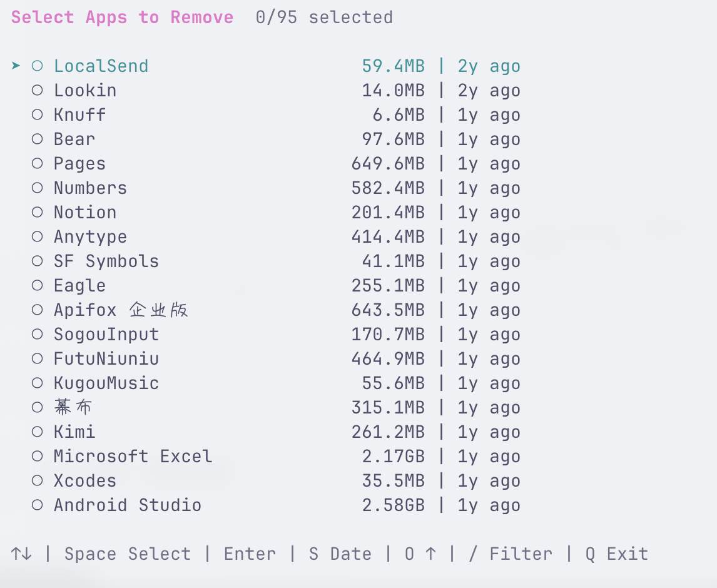Mark the Knuff selection circle
The image size is (717, 588).
(37, 114)
